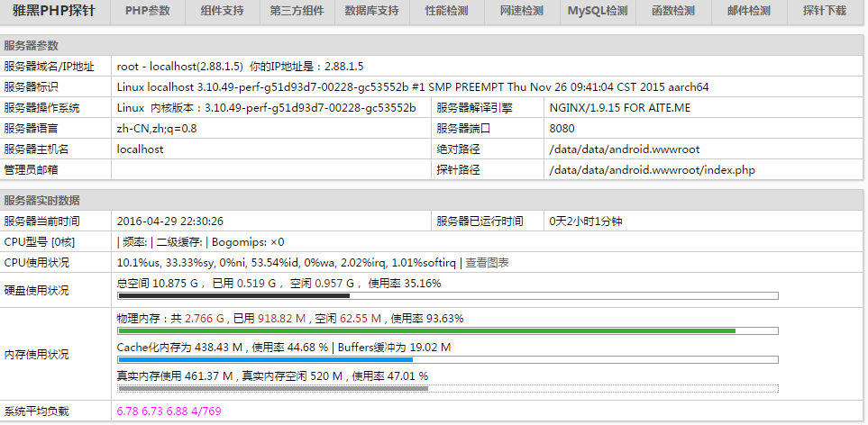Click the dark disk usage progress bar
868x425 pixels.
233,295
